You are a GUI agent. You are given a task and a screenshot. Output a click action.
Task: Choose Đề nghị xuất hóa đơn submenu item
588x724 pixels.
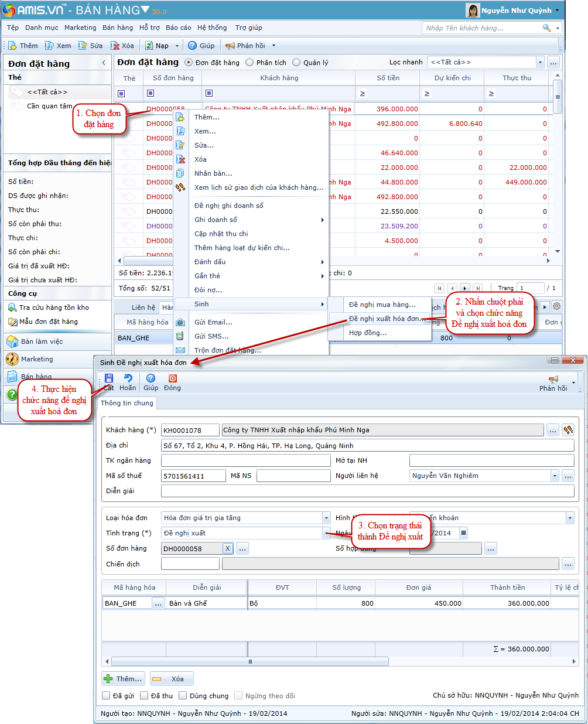tap(384, 319)
